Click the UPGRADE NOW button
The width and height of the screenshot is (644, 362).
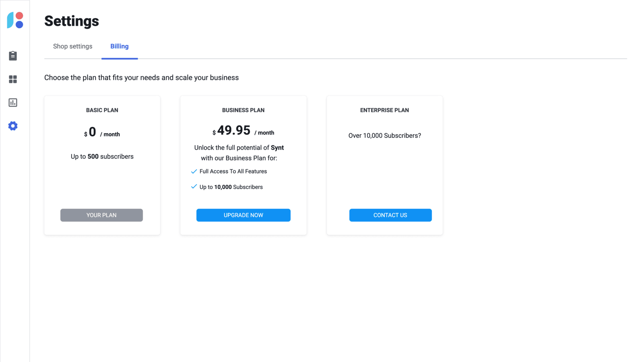pos(243,215)
